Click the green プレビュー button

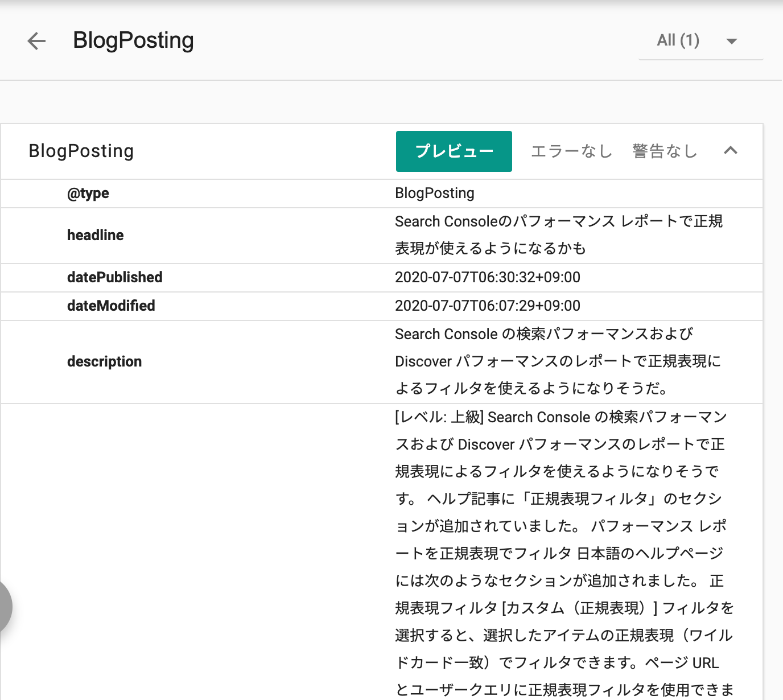pos(454,151)
